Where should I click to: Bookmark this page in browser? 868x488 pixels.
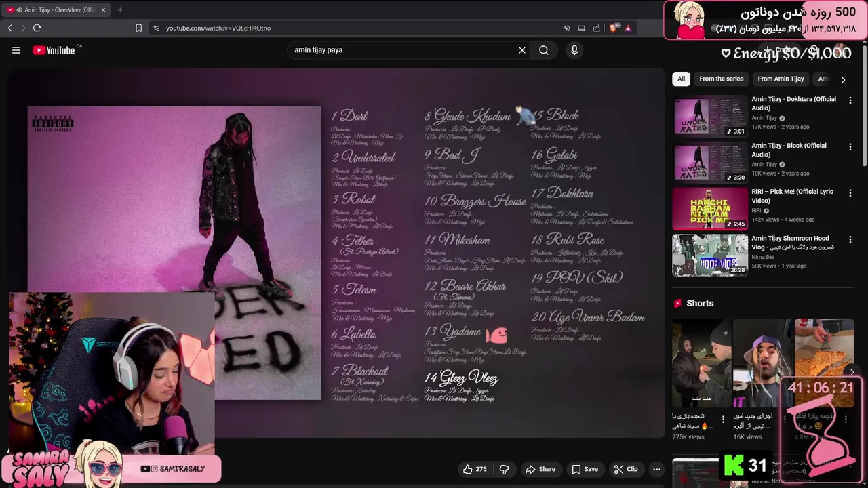pyautogui.click(x=138, y=28)
